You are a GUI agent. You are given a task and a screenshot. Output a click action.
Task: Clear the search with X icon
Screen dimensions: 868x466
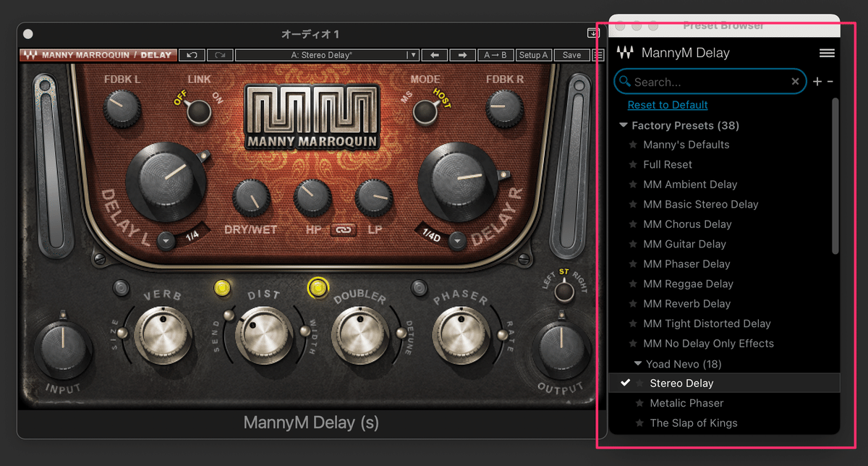[x=796, y=82]
